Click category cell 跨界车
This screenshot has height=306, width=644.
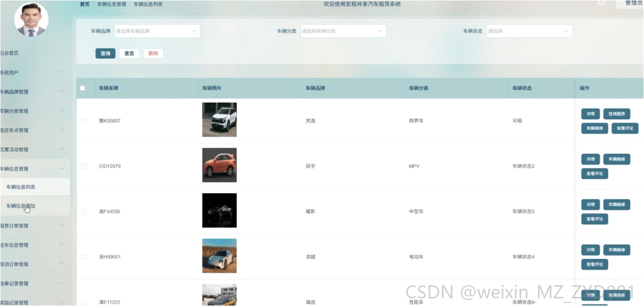416,121
